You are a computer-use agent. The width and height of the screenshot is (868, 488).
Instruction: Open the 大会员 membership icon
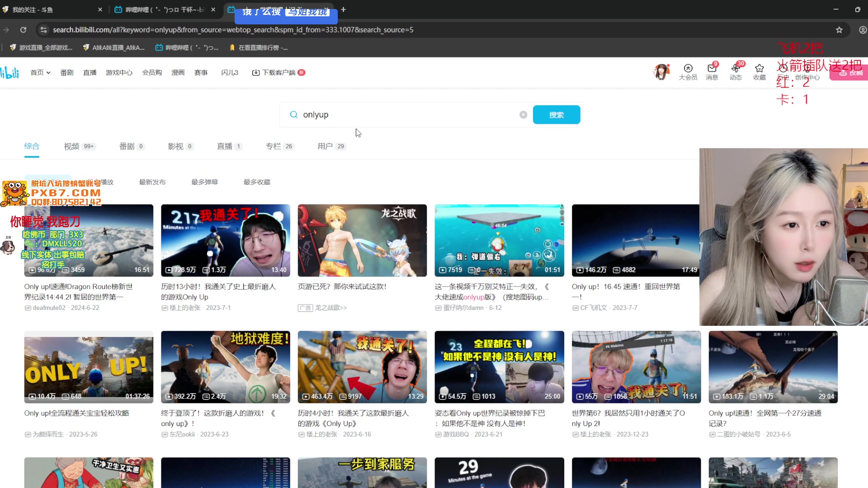[x=688, y=72]
